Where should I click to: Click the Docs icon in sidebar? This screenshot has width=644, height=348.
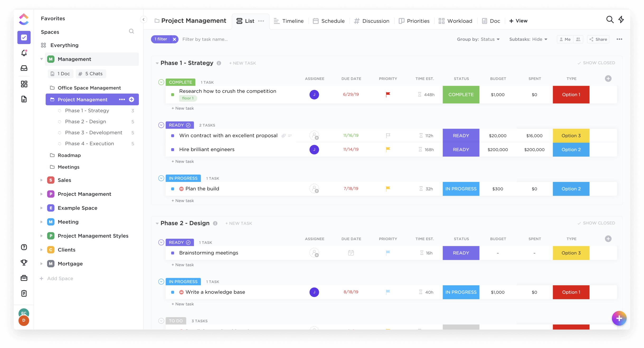(x=23, y=99)
